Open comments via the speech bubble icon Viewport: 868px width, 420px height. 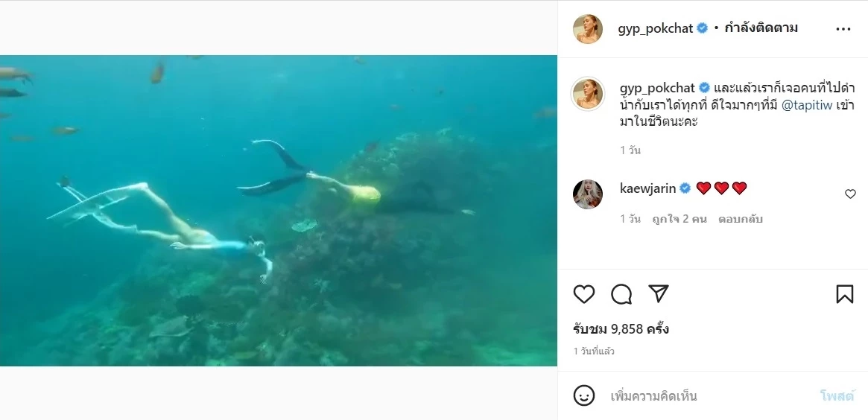click(x=621, y=294)
